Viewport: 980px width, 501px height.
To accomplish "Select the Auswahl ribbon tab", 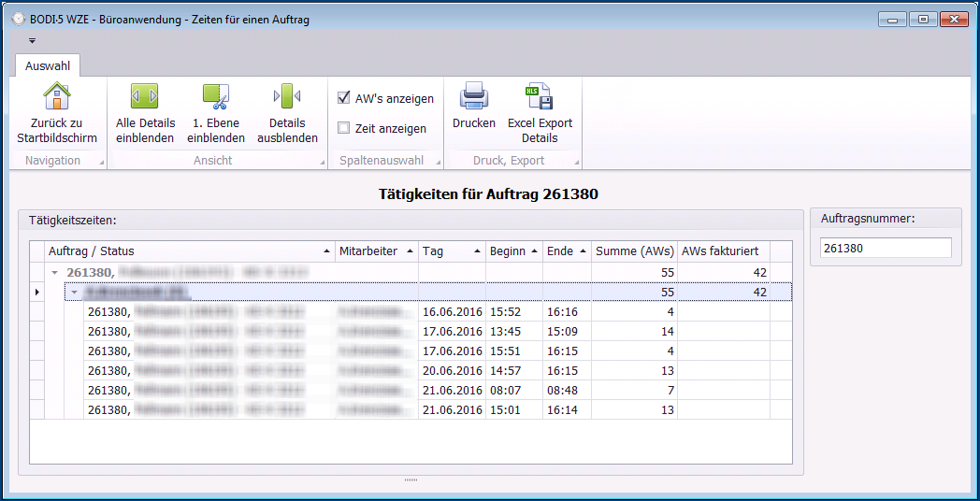I will (x=48, y=66).
